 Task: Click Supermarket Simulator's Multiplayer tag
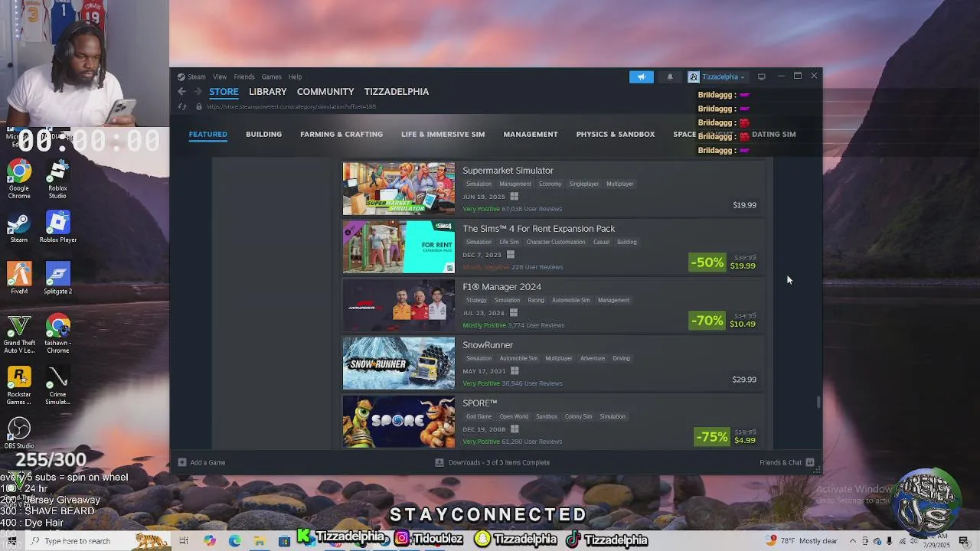coord(620,184)
